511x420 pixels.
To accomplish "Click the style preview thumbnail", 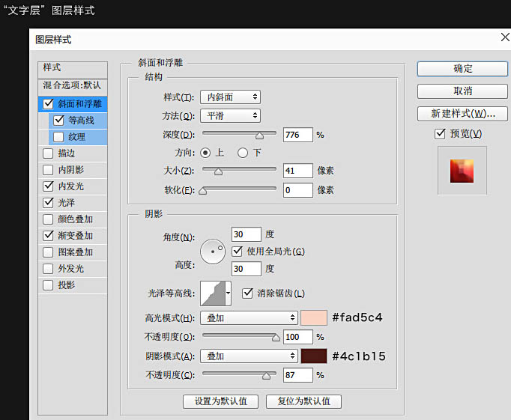I will click(462, 171).
